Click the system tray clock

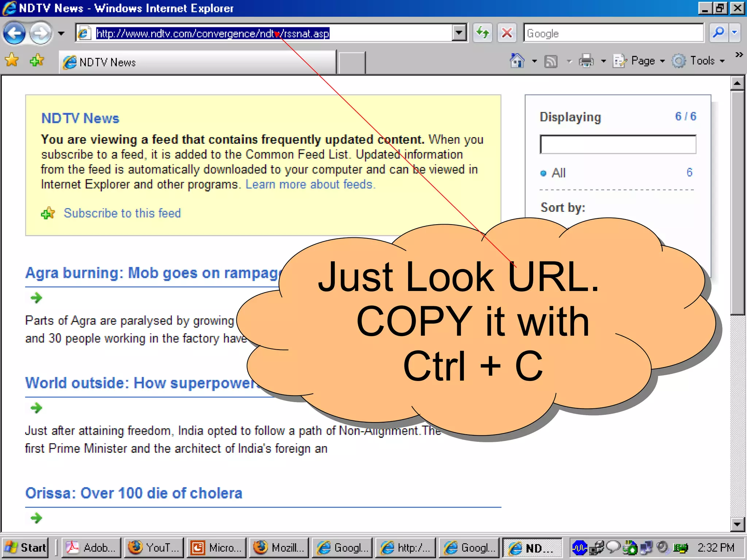716,548
